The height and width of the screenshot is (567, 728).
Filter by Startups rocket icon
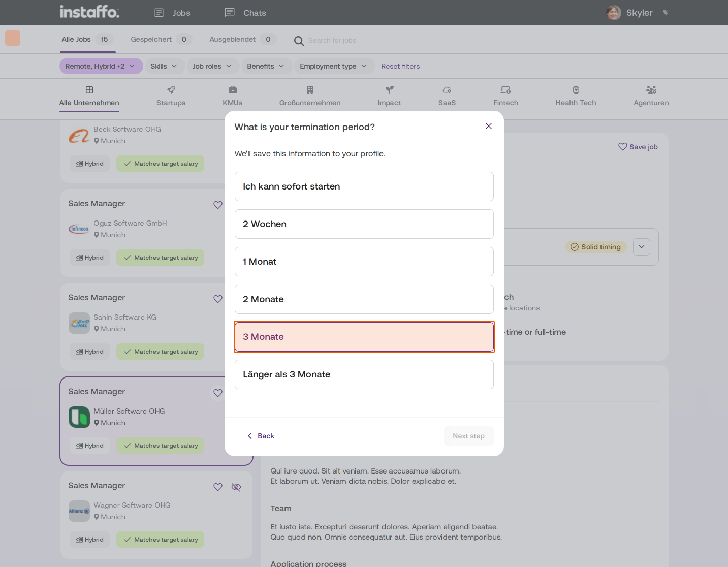(171, 90)
